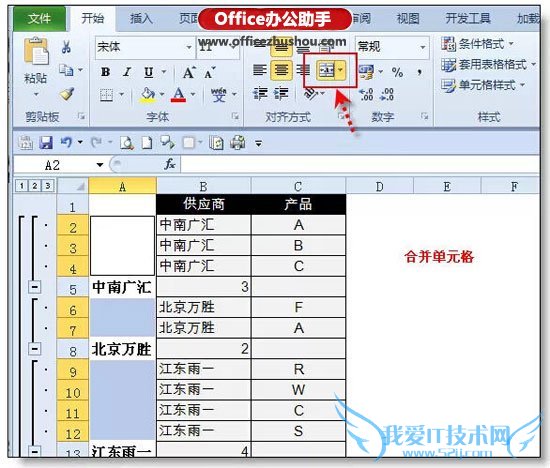Click the phonetic guide wén icon
The height and width of the screenshot is (468, 550).
point(219,95)
